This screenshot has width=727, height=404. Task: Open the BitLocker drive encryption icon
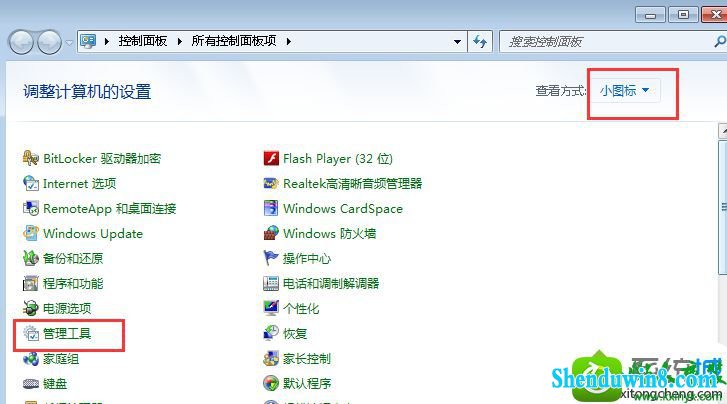tap(31, 158)
